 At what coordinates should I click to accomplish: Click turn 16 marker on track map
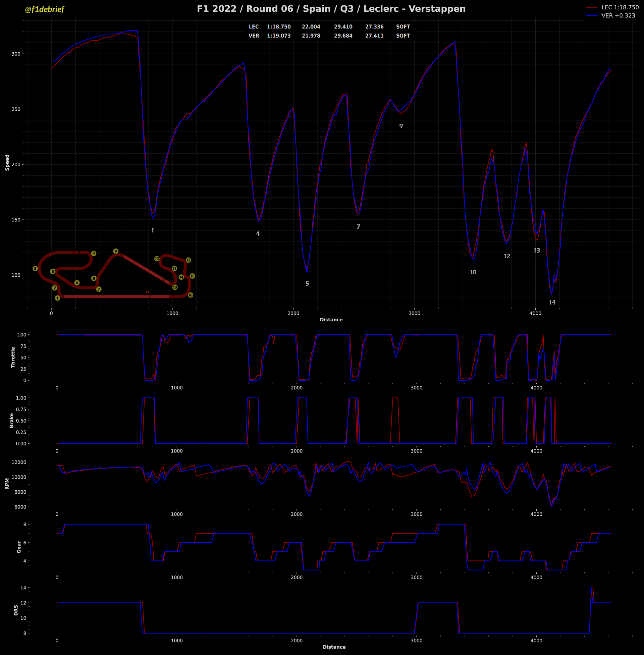tap(191, 295)
